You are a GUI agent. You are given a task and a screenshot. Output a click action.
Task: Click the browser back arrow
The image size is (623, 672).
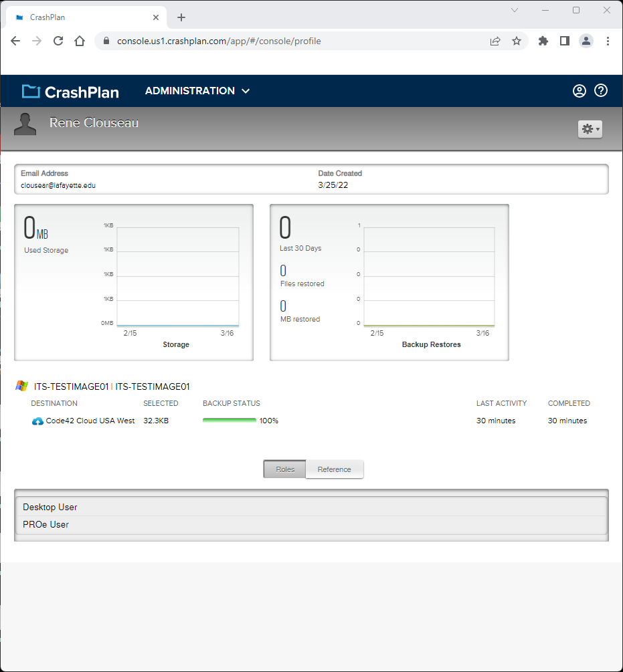tap(15, 41)
